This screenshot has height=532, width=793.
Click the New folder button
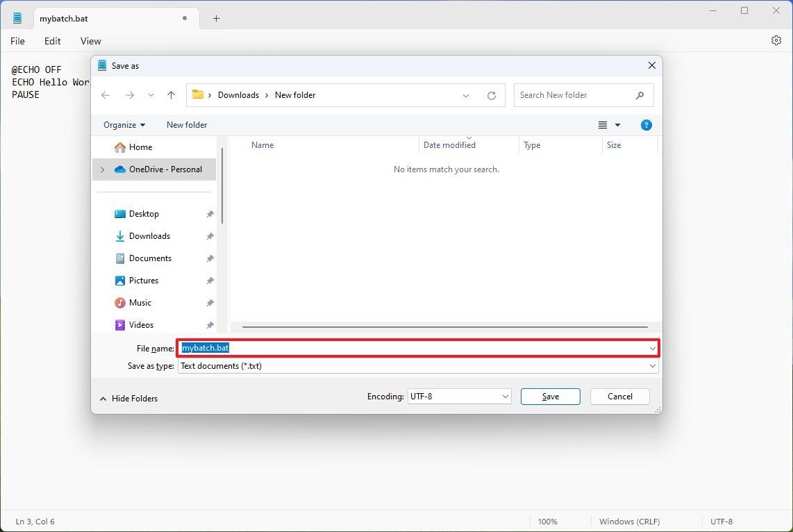point(186,125)
